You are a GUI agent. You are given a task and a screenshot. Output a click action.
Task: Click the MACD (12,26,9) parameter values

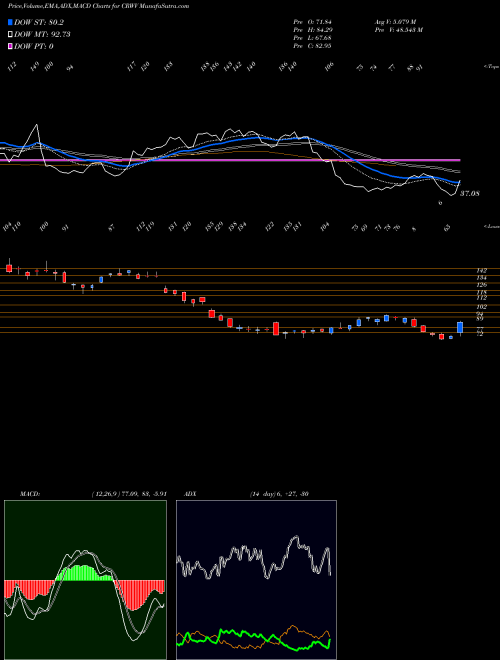point(129,494)
